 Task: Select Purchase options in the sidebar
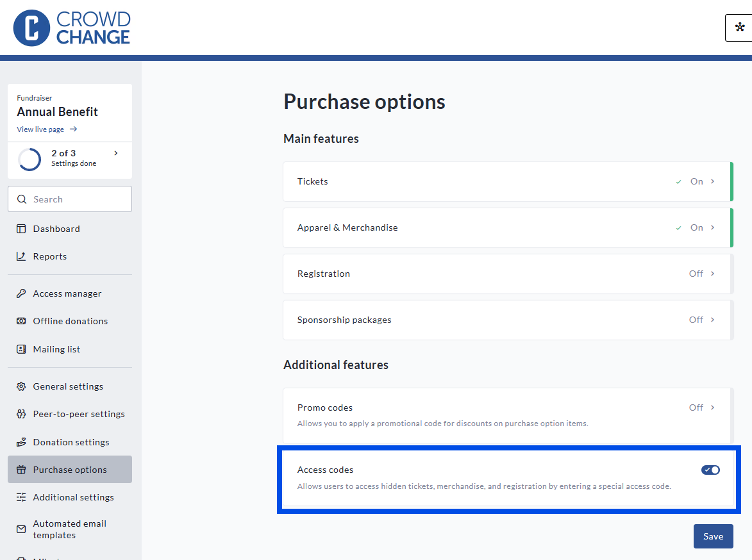[70, 470]
